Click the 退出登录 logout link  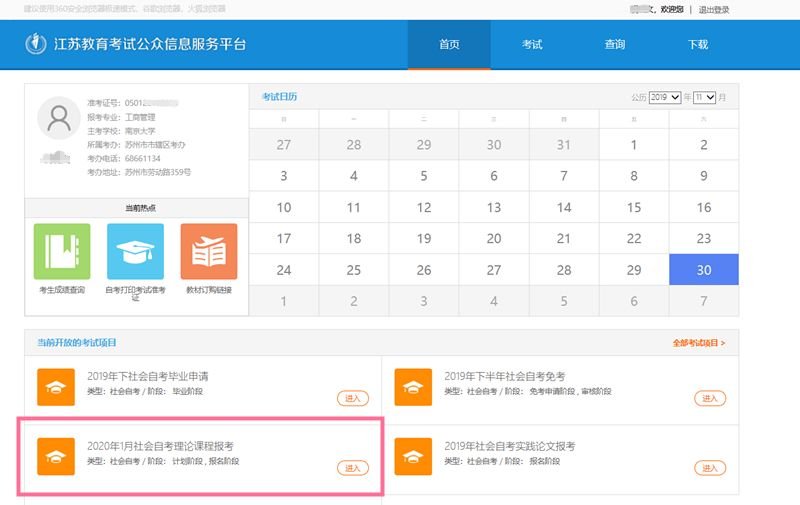(714, 10)
